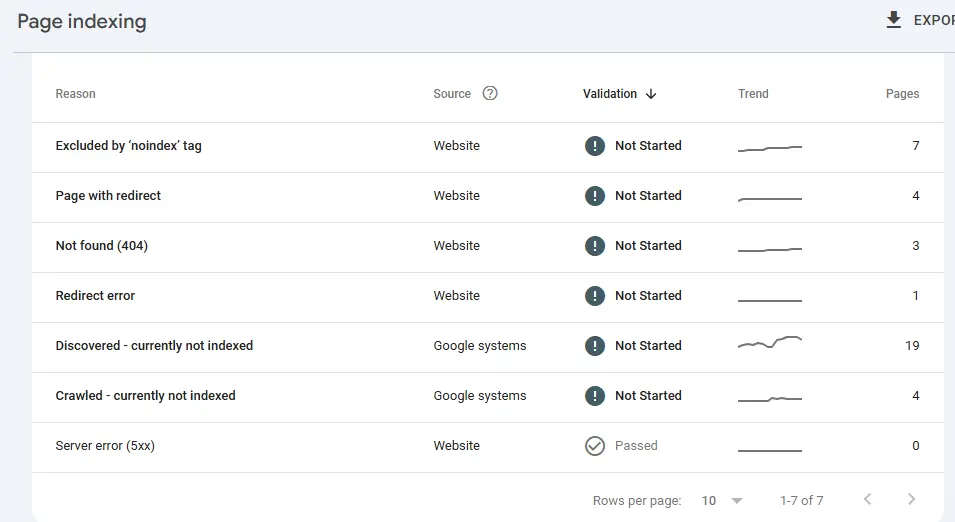Click the Pages column header
Viewport: 955px width, 522px height.
(902, 94)
